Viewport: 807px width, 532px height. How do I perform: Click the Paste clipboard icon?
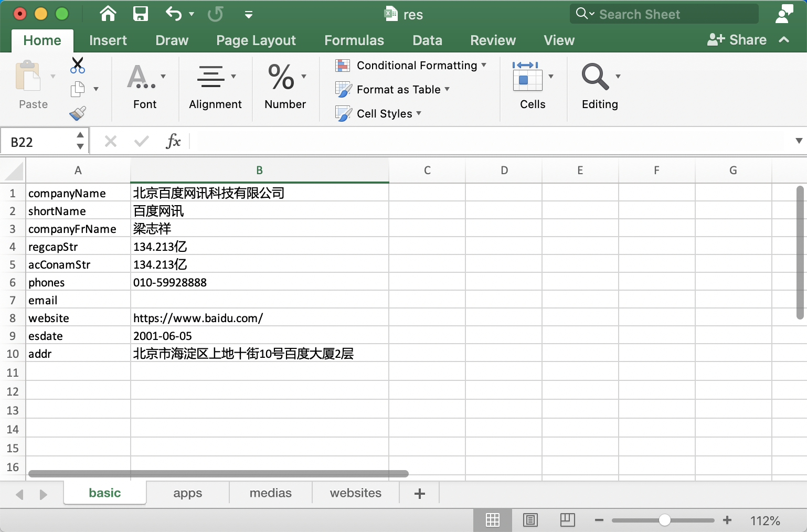28,76
